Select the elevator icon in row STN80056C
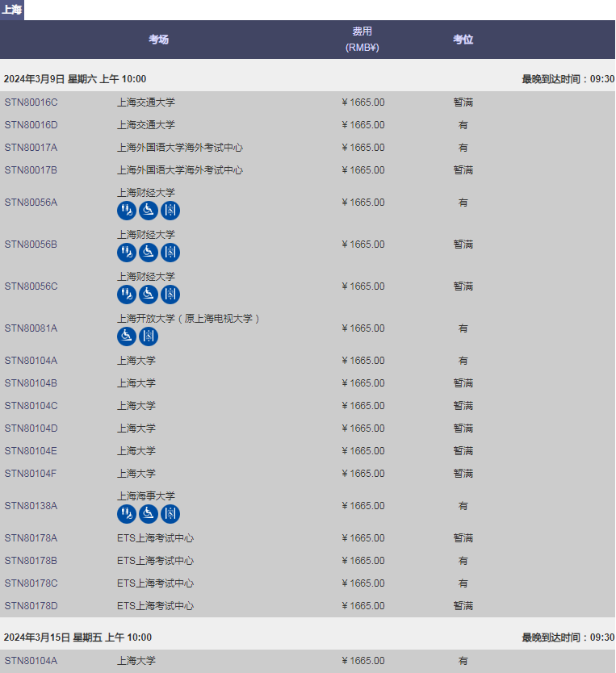616x673 pixels. (170, 295)
